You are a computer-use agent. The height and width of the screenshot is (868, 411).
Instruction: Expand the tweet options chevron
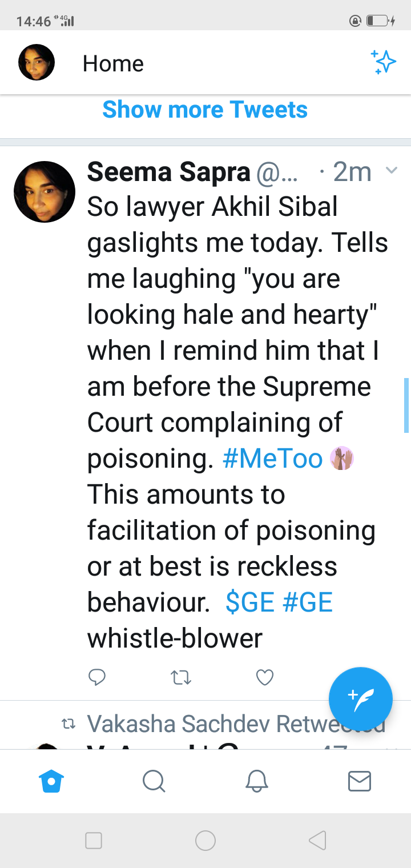392,170
